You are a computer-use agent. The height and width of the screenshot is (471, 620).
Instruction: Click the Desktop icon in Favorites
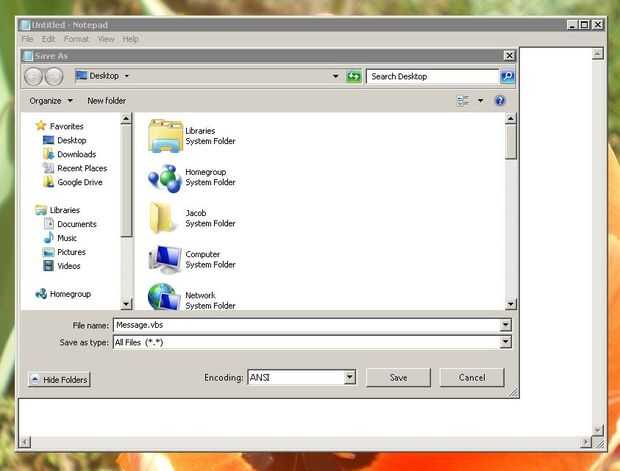tap(48, 140)
